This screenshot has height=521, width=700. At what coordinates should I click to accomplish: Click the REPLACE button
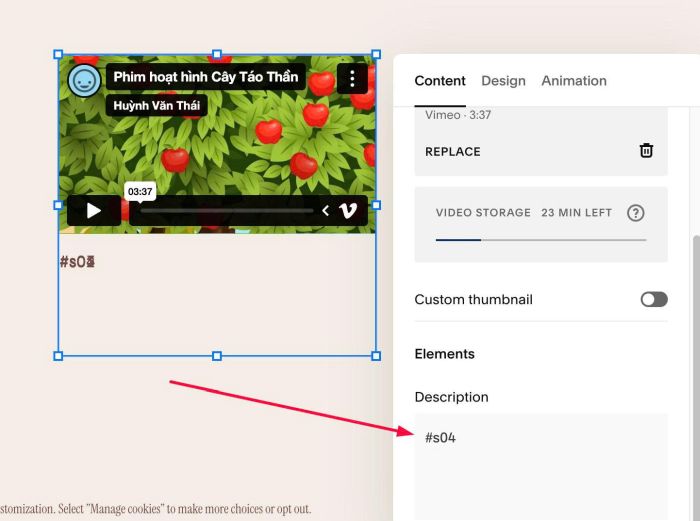[x=453, y=152]
